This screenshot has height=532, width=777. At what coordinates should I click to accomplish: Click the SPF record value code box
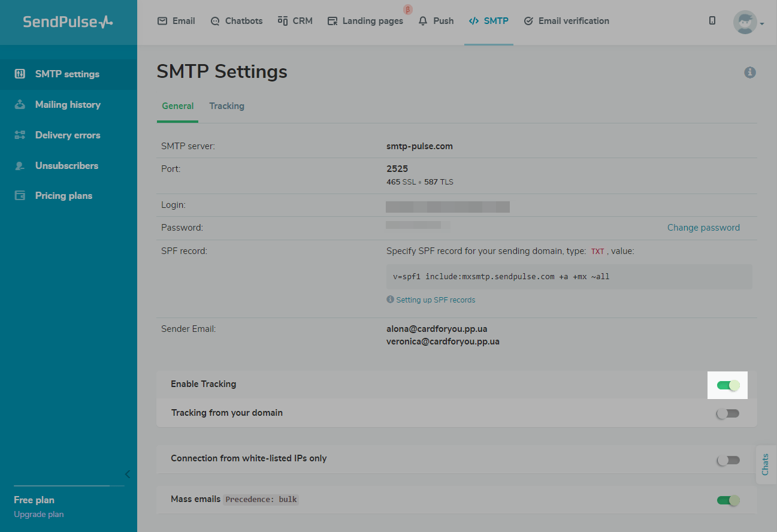click(x=569, y=277)
